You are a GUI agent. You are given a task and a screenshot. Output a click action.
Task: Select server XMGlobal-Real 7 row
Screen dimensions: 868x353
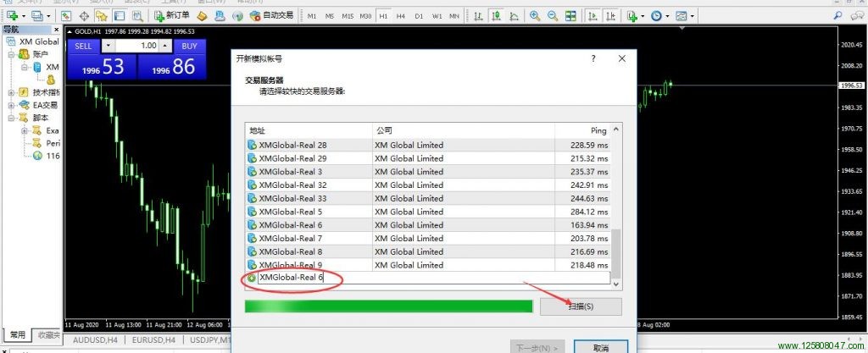point(428,238)
